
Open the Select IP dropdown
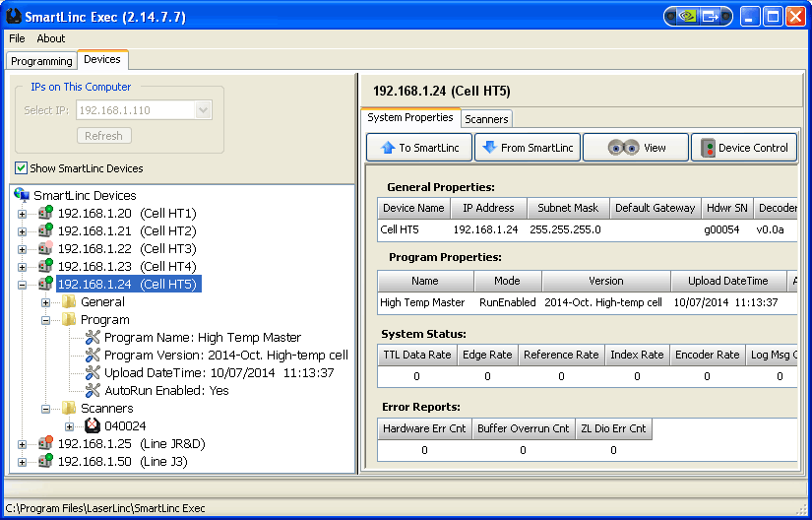point(204,110)
